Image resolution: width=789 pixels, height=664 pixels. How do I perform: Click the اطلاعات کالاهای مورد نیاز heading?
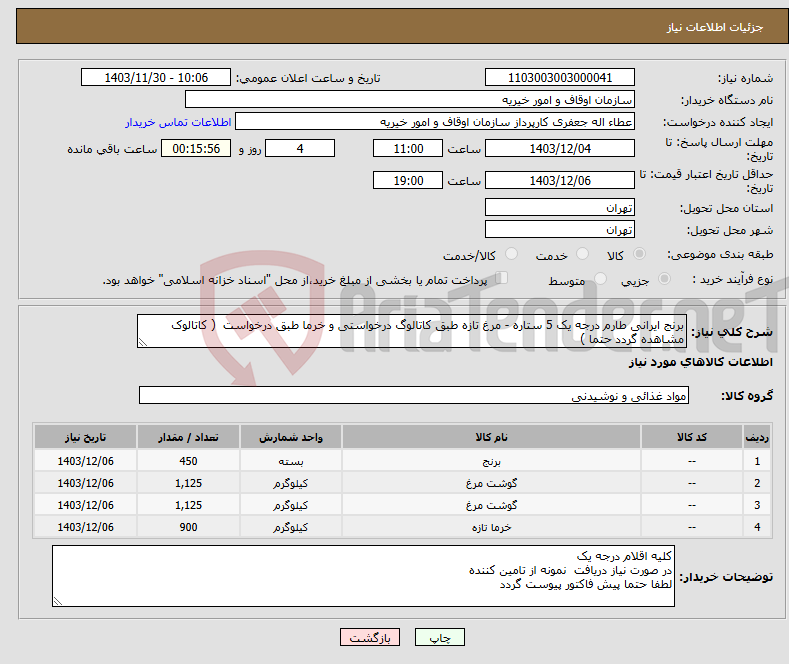pos(700,362)
